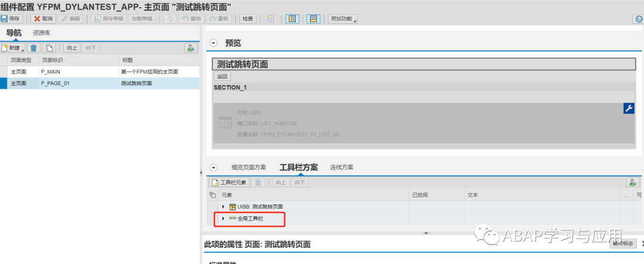Click the SECTION_1 label in preview

pyautogui.click(x=230, y=88)
